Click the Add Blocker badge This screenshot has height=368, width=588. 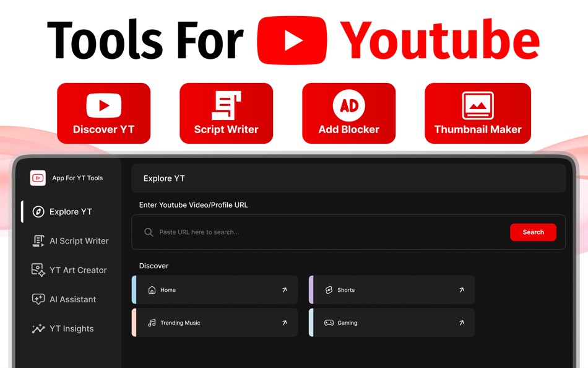[x=349, y=113]
